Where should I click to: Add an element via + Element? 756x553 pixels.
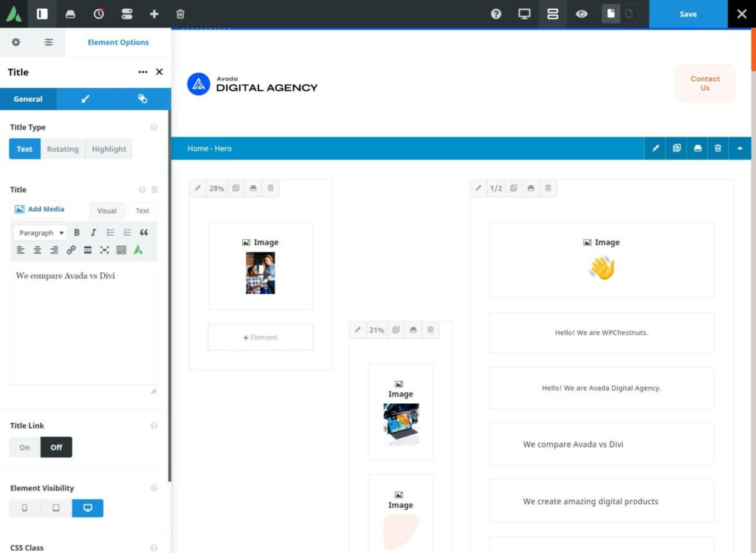point(261,337)
